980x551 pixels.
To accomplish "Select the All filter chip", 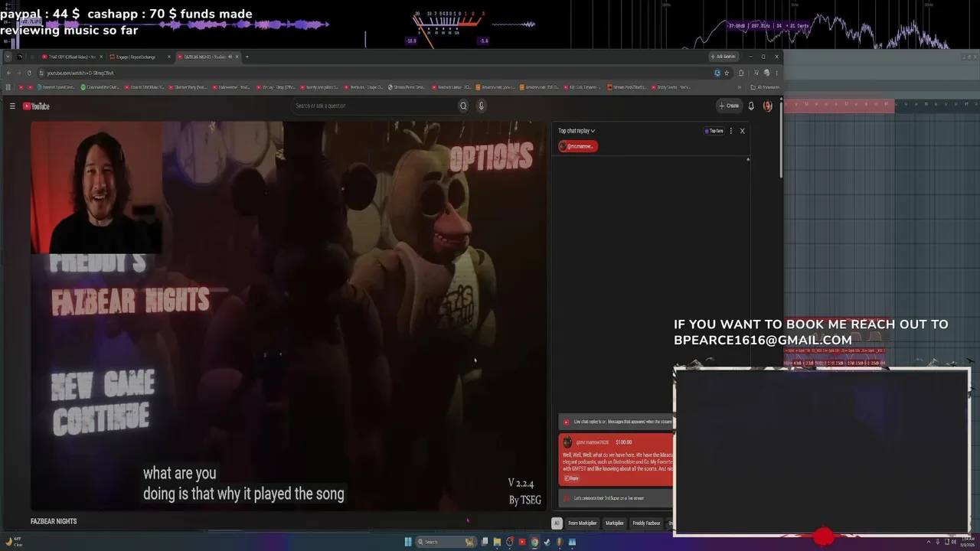I will [557, 523].
